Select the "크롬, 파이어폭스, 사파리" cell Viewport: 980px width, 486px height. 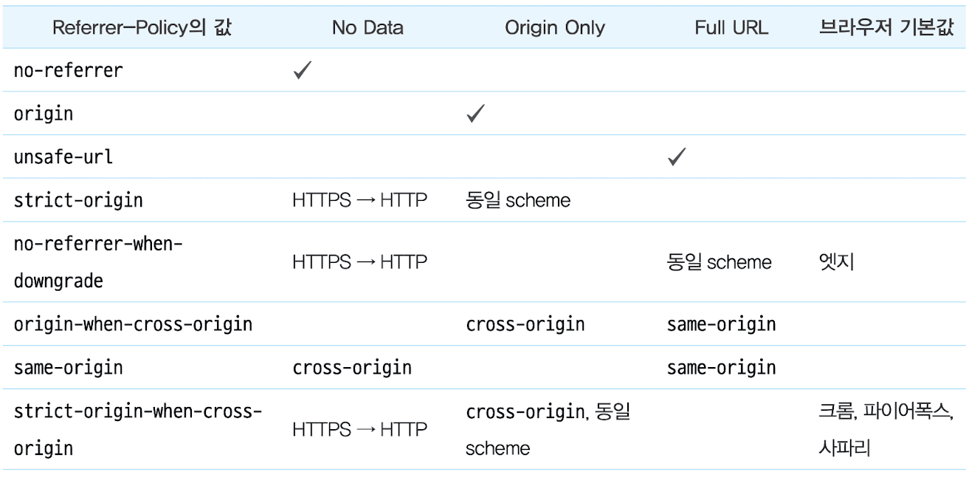pos(886,429)
